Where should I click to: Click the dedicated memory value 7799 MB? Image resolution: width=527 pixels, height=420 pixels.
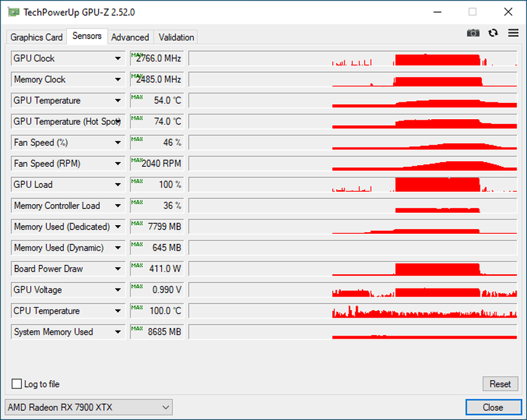pos(157,226)
